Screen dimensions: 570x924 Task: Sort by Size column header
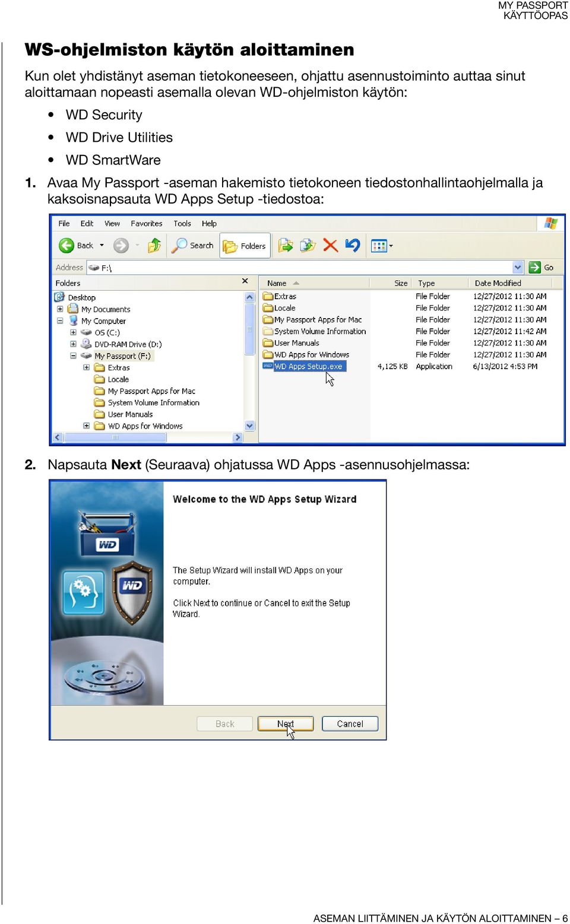tap(390, 283)
